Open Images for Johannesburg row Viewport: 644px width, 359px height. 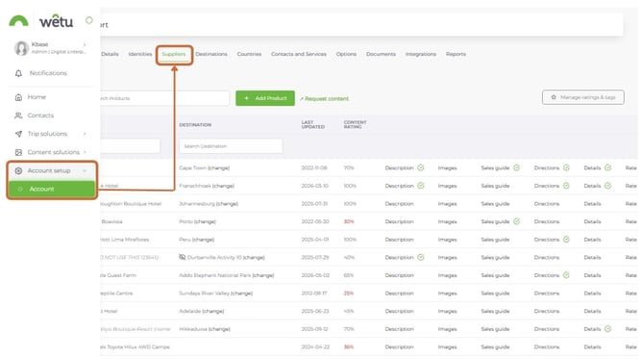coord(447,203)
